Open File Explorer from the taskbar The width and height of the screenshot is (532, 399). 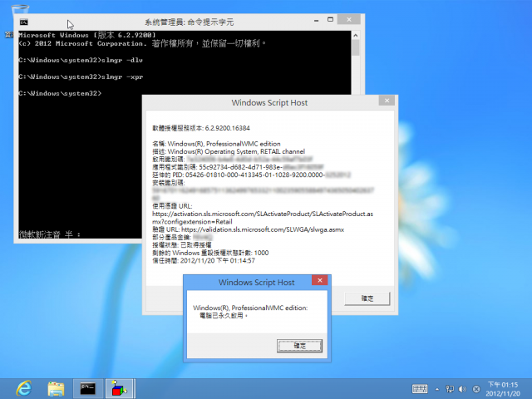tap(56, 389)
